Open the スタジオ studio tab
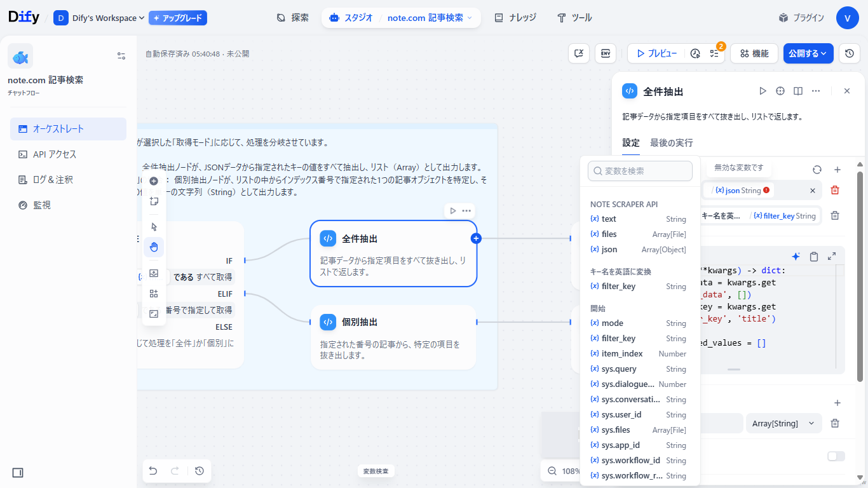Viewport: 868px width, 488px height. click(x=351, y=18)
